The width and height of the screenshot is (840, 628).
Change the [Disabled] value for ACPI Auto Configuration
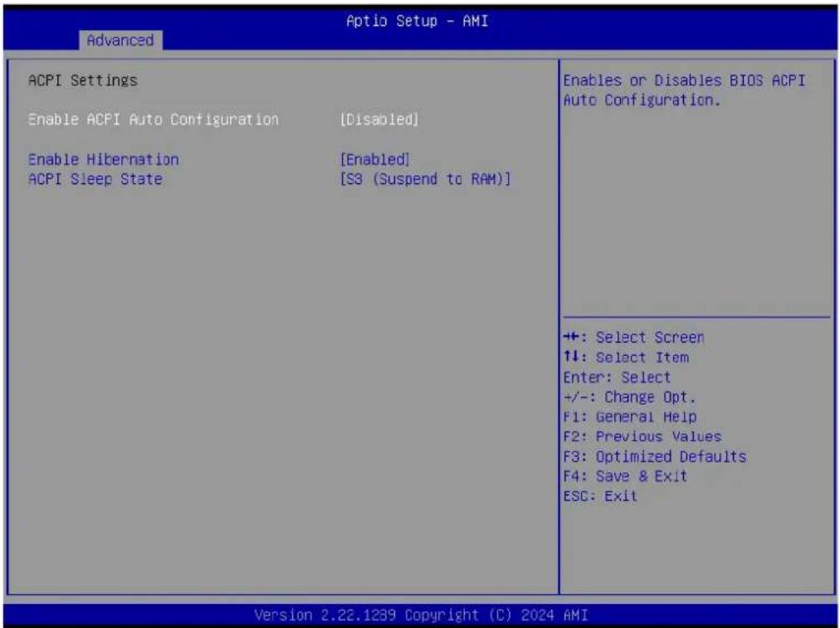point(379,119)
